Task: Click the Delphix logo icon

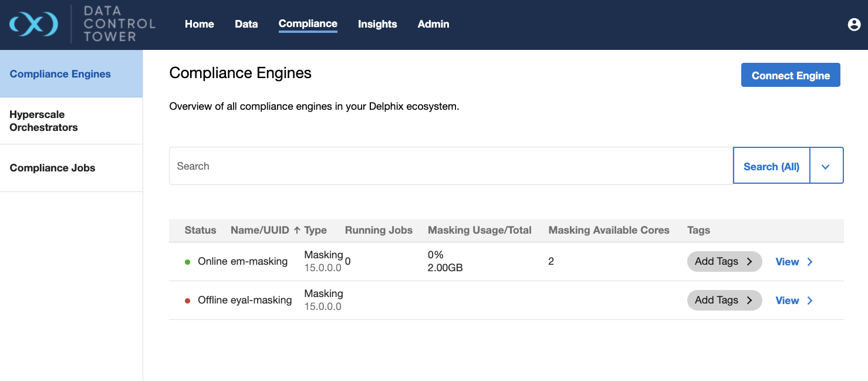Action: (x=33, y=24)
